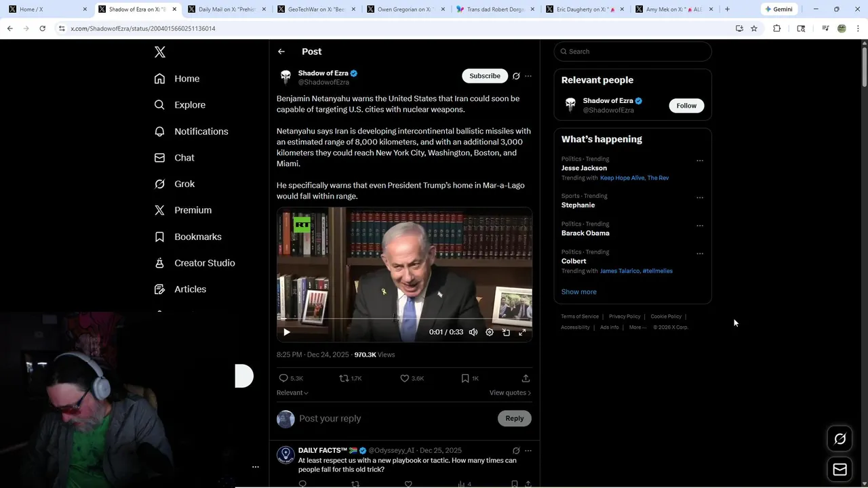Open Grok in the sidebar
Image resolution: width=868 pixels, height=488 pixels.
click(174, 184)
